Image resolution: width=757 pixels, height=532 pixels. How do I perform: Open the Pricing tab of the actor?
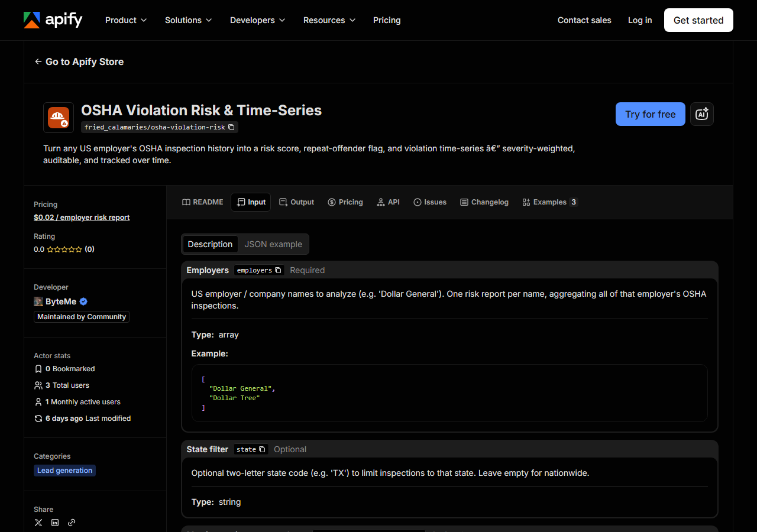click(x=345, y=202)
